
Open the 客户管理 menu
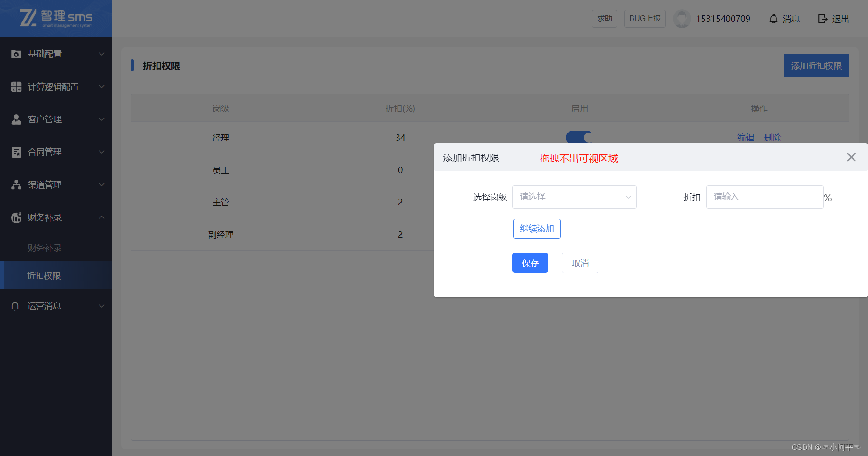coord(56,119)
